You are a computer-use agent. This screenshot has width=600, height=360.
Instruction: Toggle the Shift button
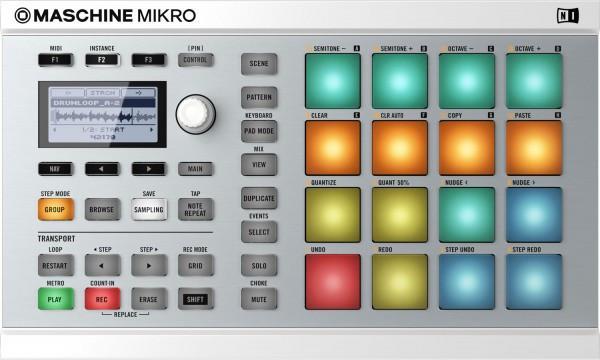click(196, 299)
